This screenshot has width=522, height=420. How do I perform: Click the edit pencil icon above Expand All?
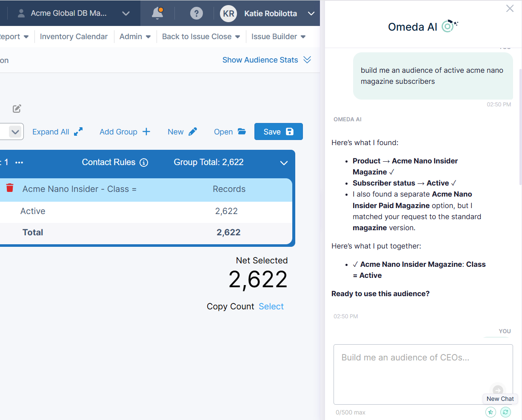tap(17, 109)
